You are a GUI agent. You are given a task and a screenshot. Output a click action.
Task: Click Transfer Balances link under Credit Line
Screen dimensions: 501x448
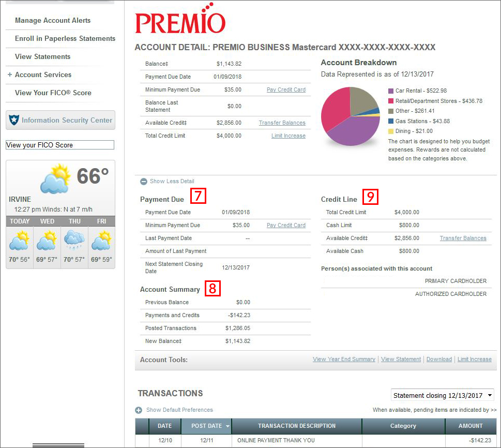[x=463, y=238]
